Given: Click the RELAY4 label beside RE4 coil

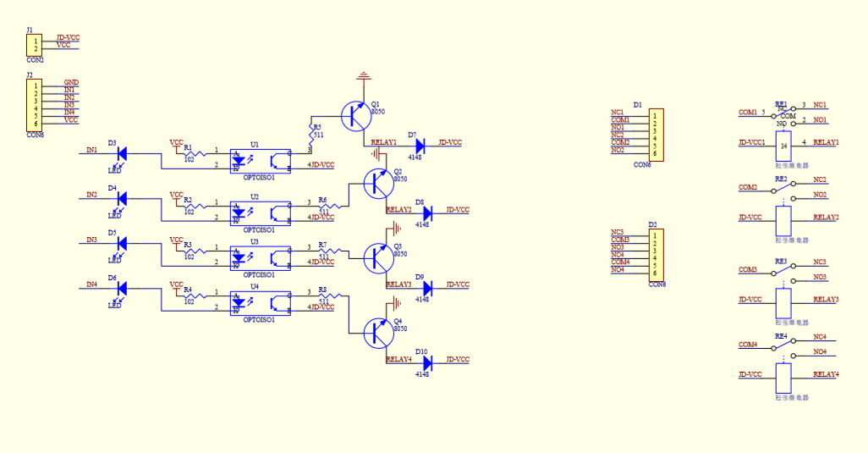Looking at the screenshot, I should click(826, 374).
